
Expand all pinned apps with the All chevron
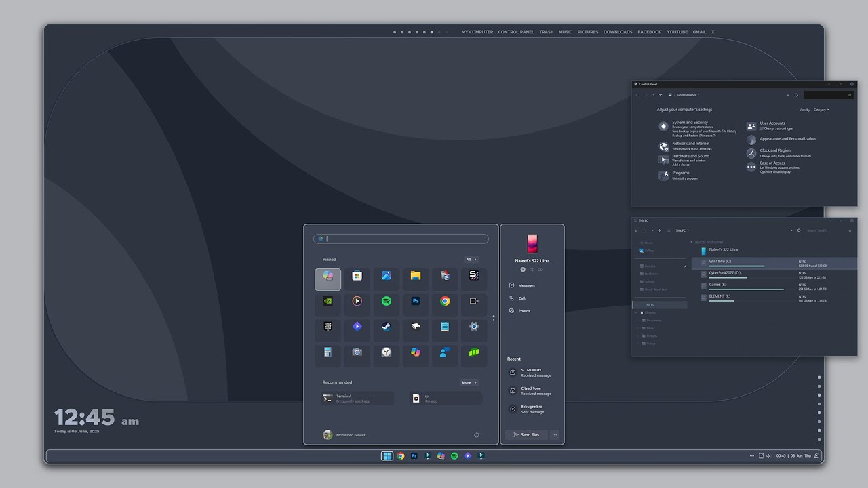[x=471, y=259]
